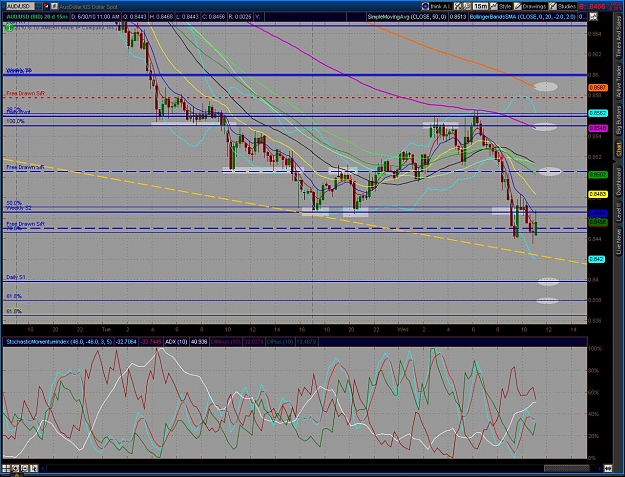This screenshot has height=477, width=625.
Task: Open the 15m timeframe selector
Action: [x=480, y=6]
